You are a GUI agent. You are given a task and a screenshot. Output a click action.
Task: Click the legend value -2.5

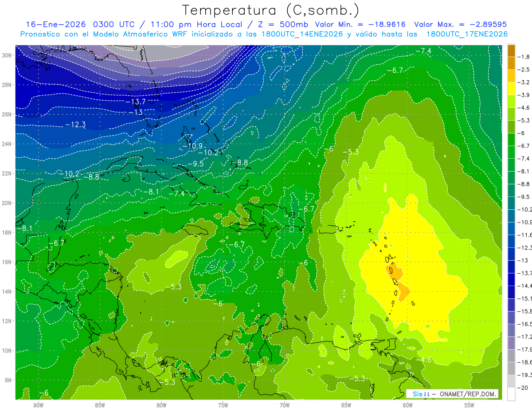point(524,70)
